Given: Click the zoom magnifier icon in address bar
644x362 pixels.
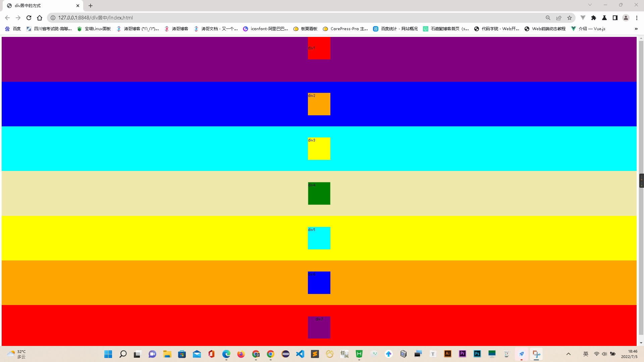Looking at the screenshot, I should point(548,18).
